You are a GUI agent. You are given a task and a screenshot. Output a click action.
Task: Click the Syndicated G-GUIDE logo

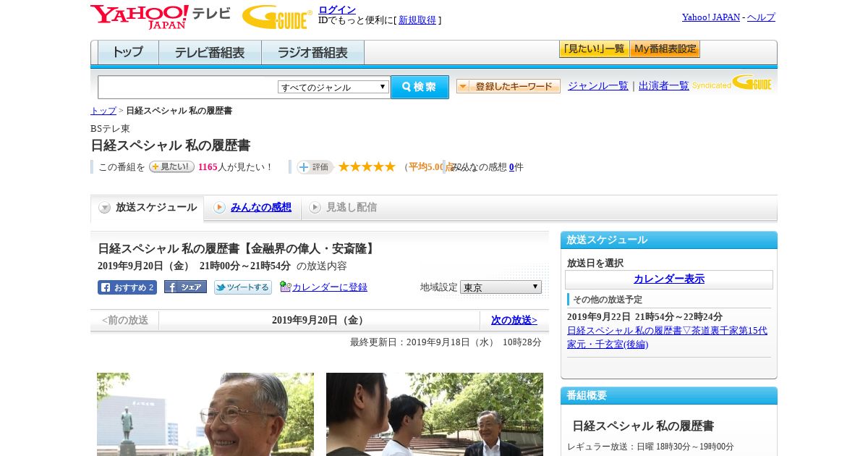click(x=732, y=83)
